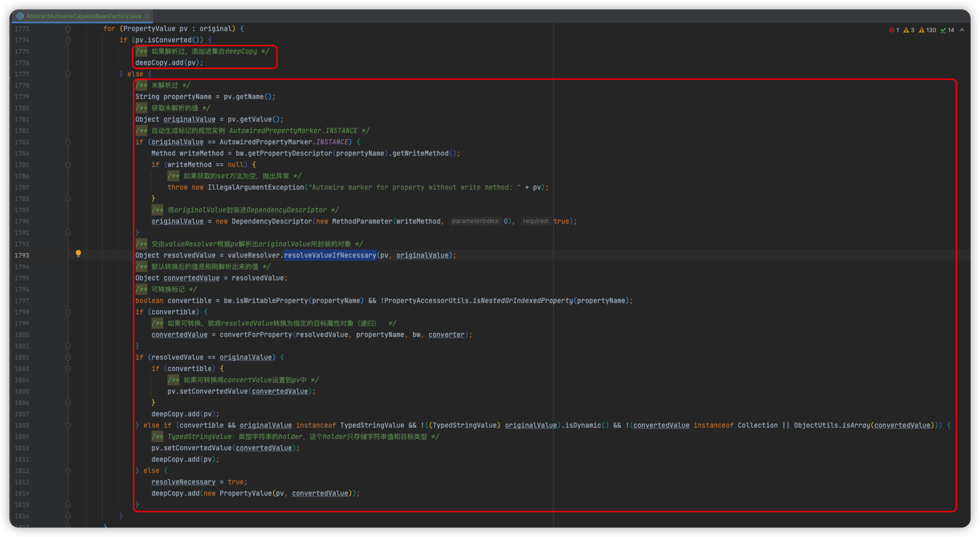980x537 pixels.
Task: Click the fold end marker at line 1816
Action: (x=68, y=516)
